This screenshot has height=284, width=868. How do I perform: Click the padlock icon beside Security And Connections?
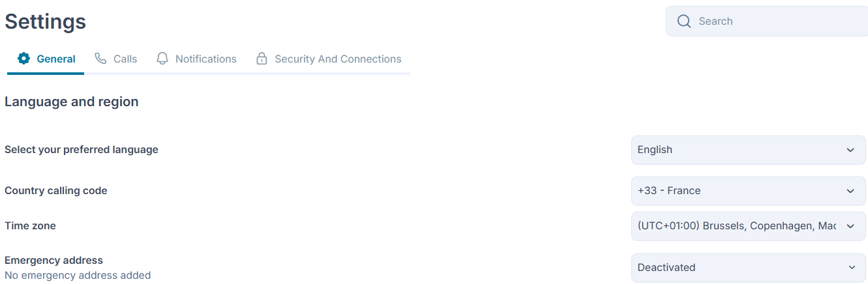coord(262,59)
